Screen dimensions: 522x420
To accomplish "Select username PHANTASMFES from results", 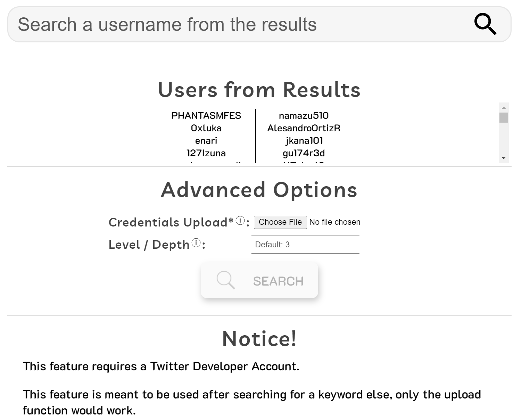I will click(x=206, y=116).
